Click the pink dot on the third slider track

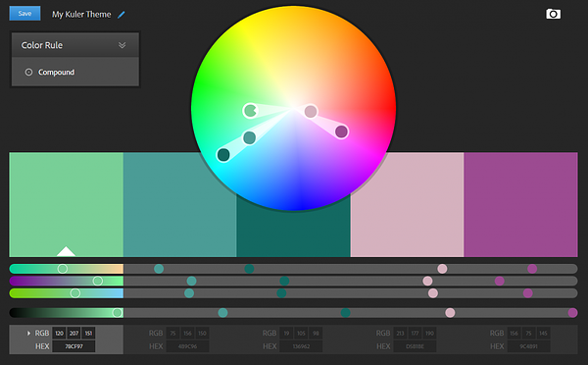click(433, 293)
